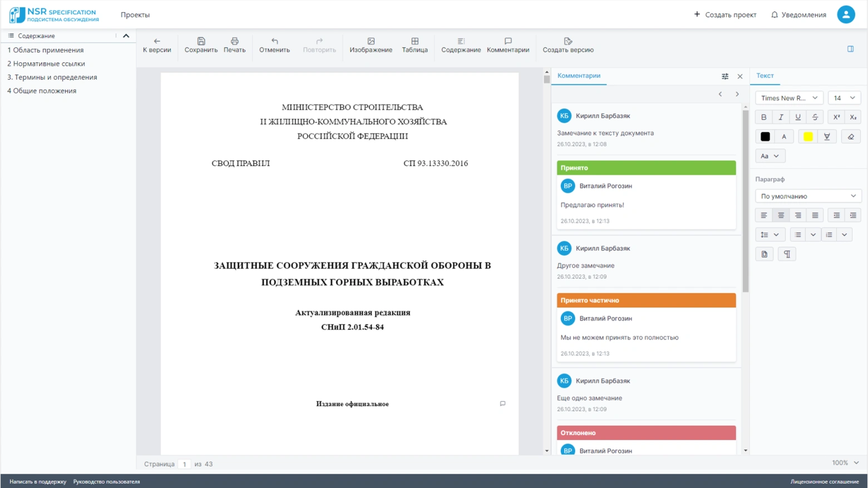Image resolution: width=868 pixels, height=488 pixels.
Task: Switch to the Текст tab
Action: (765, 76)
